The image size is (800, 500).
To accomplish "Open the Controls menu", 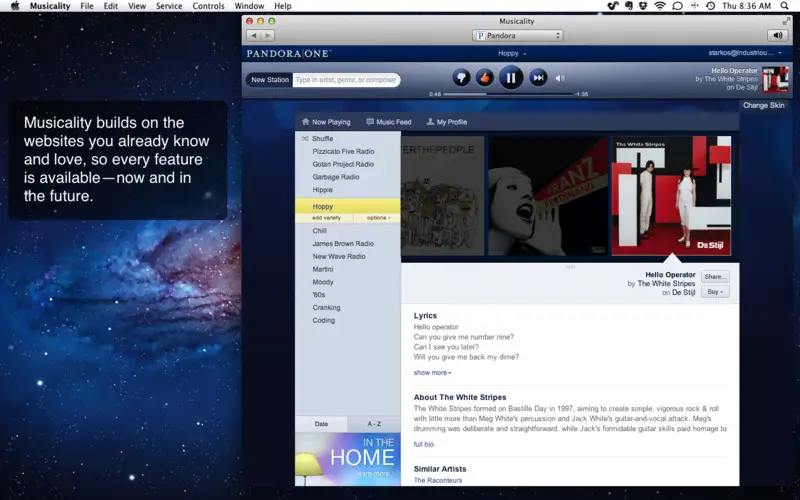I will pyautogui.click(x=208, y=6).
